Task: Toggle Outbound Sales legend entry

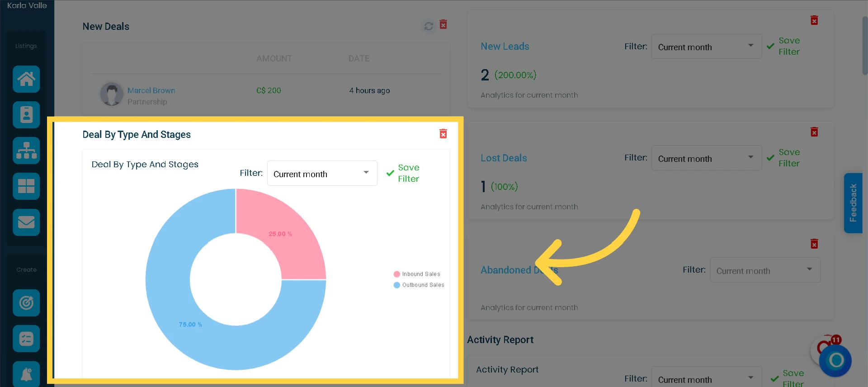Action: tap(419, 285)
